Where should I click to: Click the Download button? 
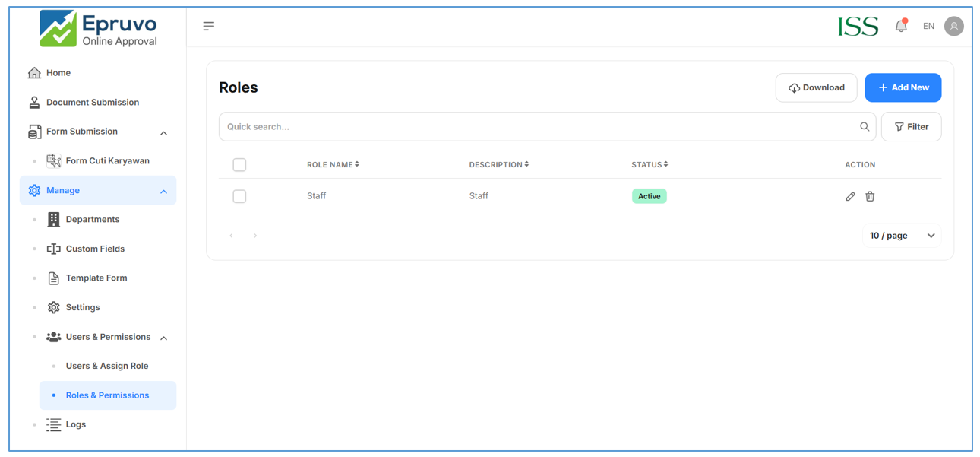pos(816,87)
